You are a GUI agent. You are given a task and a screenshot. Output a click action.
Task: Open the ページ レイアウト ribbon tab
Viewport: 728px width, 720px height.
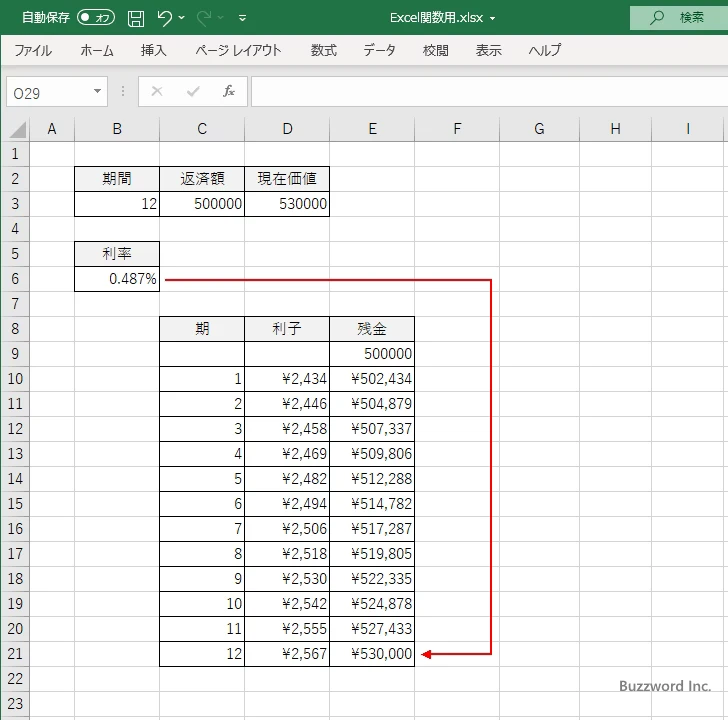pos(238,50)
